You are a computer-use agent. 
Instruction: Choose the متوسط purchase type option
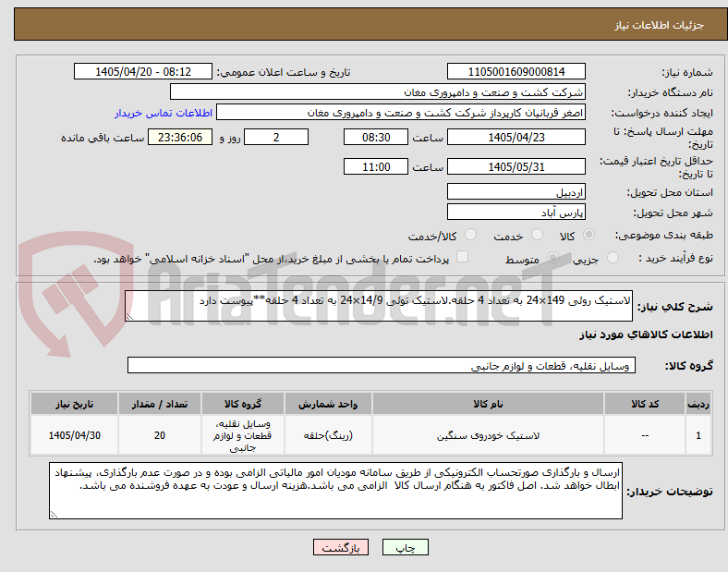552,257
